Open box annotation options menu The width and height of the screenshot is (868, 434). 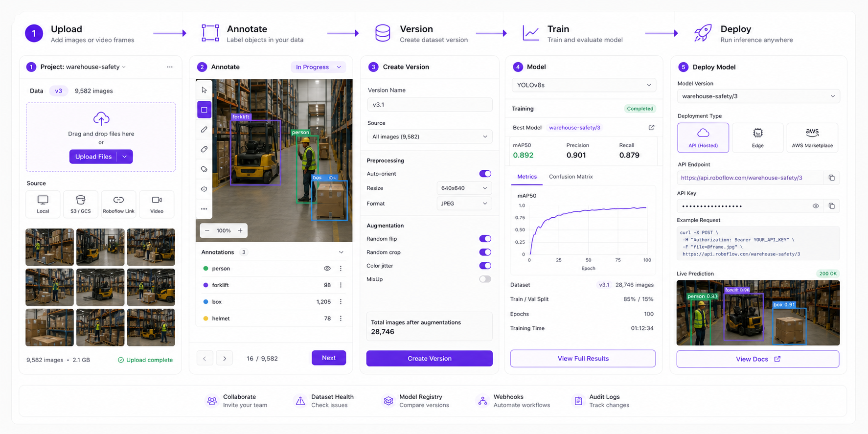pos(341,302)
